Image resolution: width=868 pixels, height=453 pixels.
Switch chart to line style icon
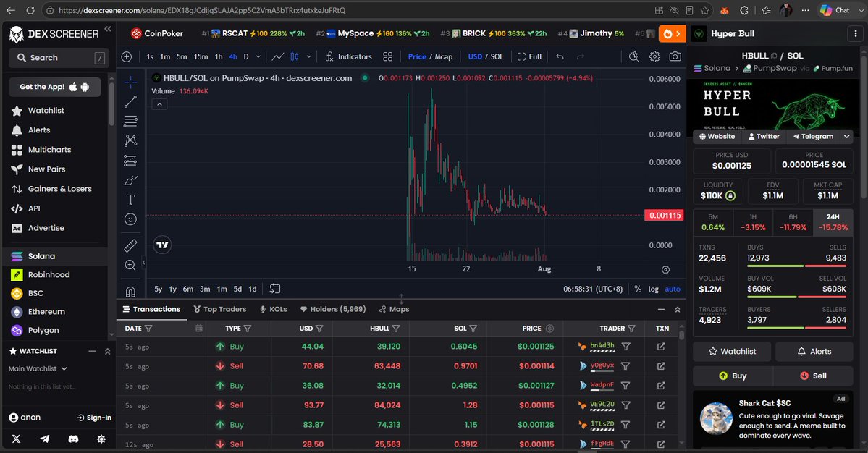point(278,56)
